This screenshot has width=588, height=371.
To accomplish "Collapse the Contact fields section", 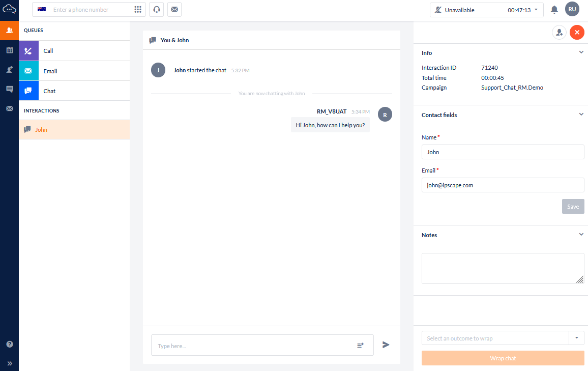I will tap(581, 115).
